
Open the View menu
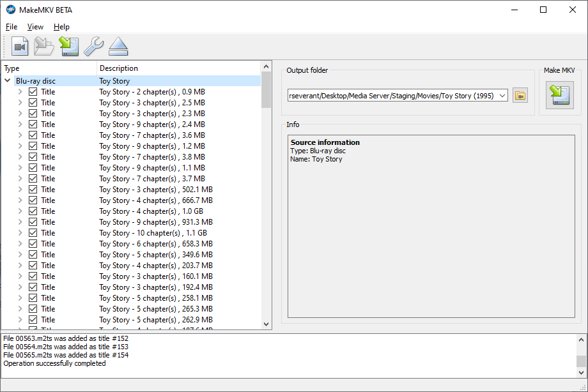click(x=35, y=27)
